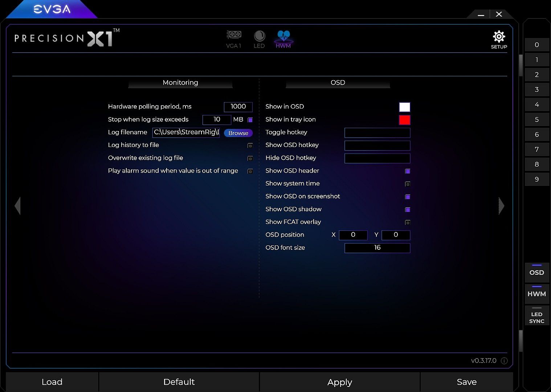Click the SETUP gear icon
This screenshot has width=551, height=392.
pyautogui.click(x=499, y=39)
